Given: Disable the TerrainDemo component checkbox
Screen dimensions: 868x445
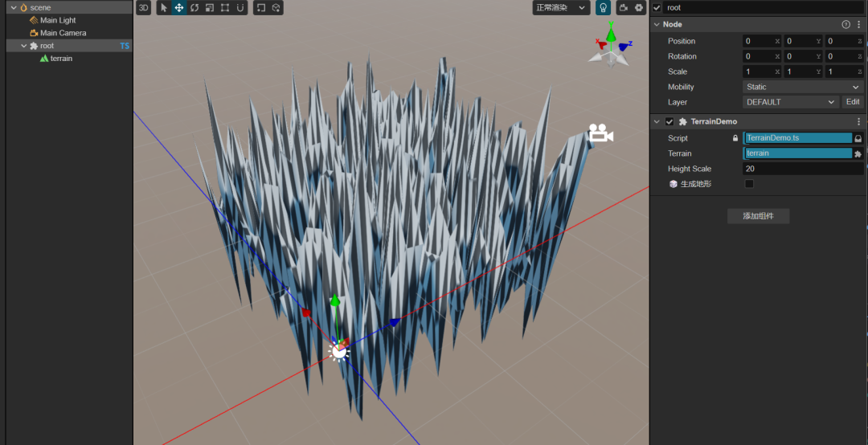Looking at the screenshot, I should click(x=669, y=122).
